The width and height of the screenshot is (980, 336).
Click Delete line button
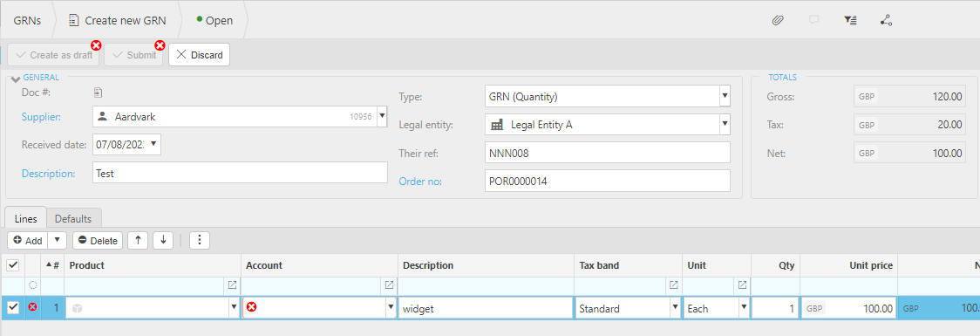98,240
